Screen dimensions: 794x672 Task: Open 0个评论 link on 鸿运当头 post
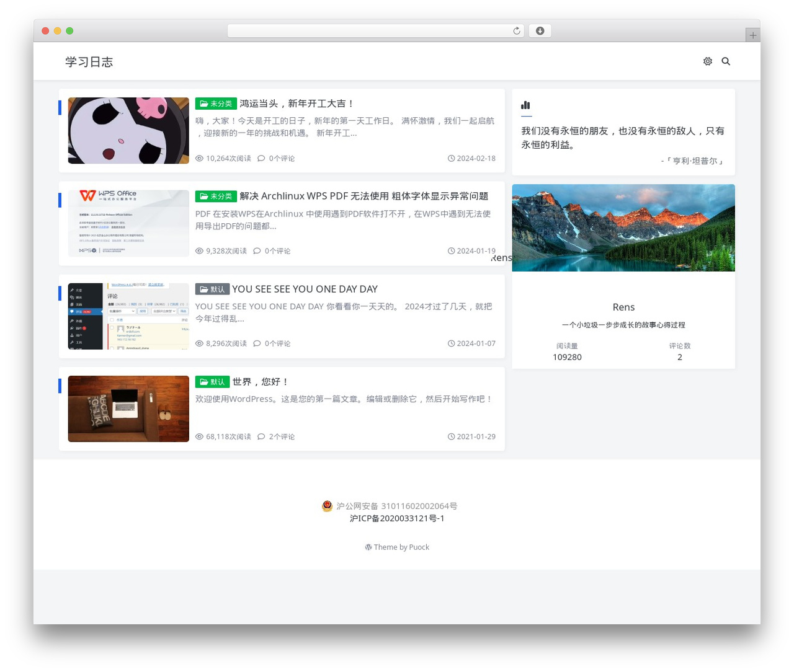282,159
